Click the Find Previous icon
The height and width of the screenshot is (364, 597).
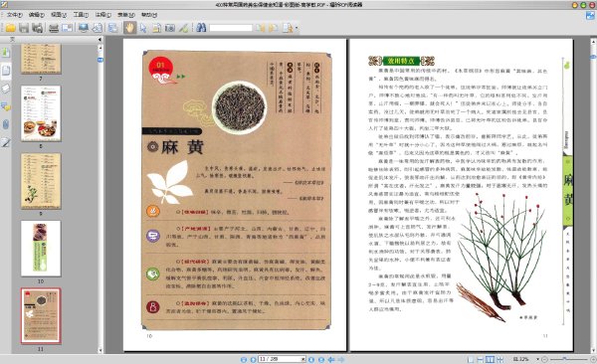tap(260, 28)
